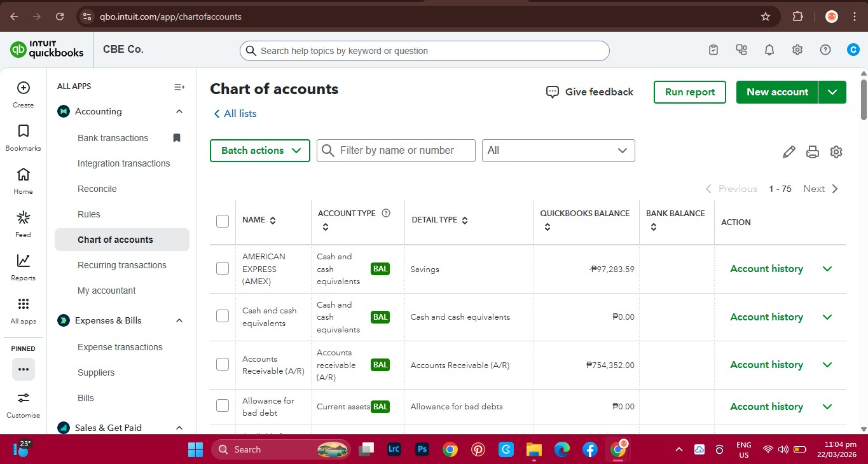The width and height of the screenshot is (868, 464).
Task: Click the Run report button
Action: [690, 92]
